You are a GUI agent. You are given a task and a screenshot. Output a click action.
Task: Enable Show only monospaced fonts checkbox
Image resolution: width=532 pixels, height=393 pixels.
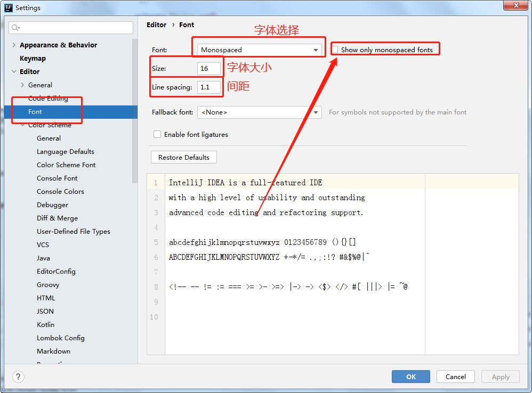[x=335, y=50]
